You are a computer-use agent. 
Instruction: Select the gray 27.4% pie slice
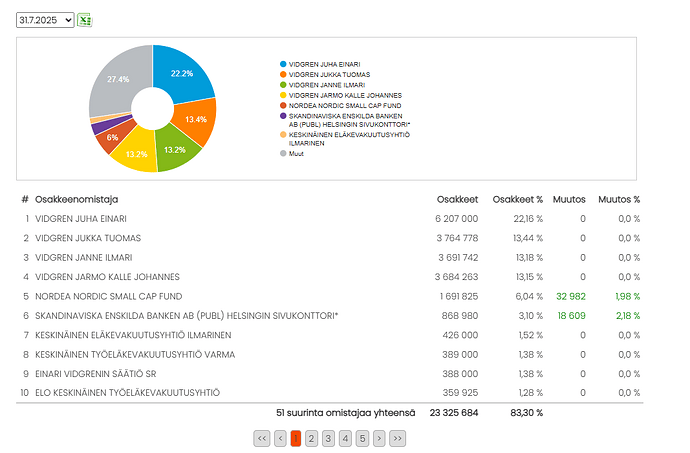118,80
